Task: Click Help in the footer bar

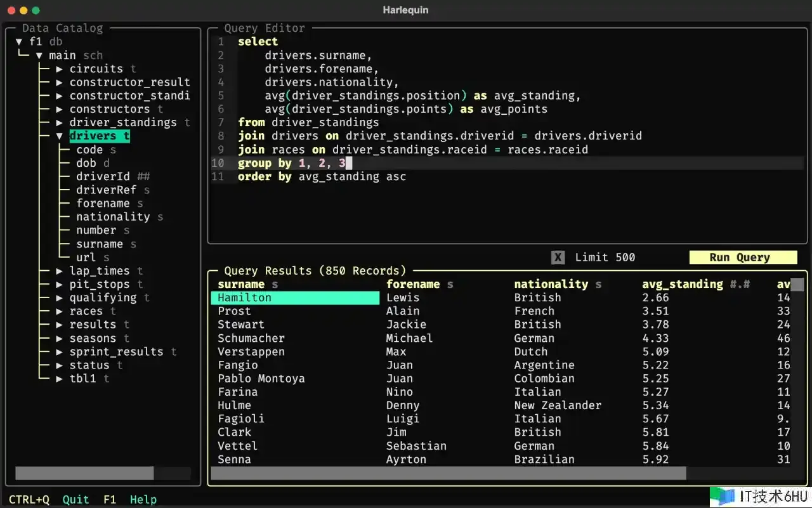Action: 143,500
